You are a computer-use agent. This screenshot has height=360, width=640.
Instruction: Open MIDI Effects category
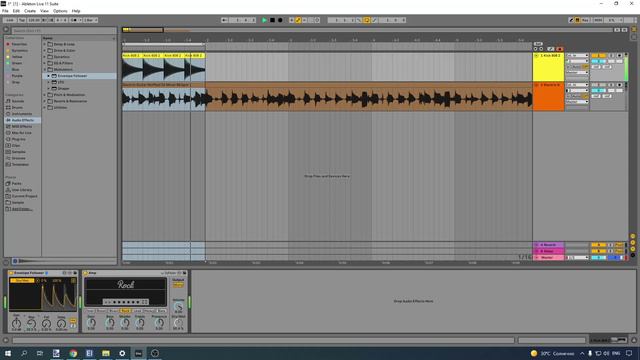(22, 127)
